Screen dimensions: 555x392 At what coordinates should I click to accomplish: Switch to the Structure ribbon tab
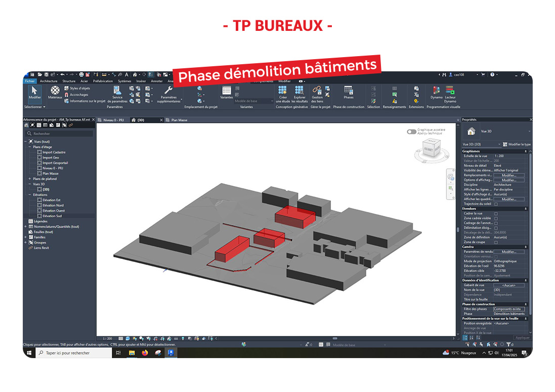pyautogui.click(x=69, y=81)
